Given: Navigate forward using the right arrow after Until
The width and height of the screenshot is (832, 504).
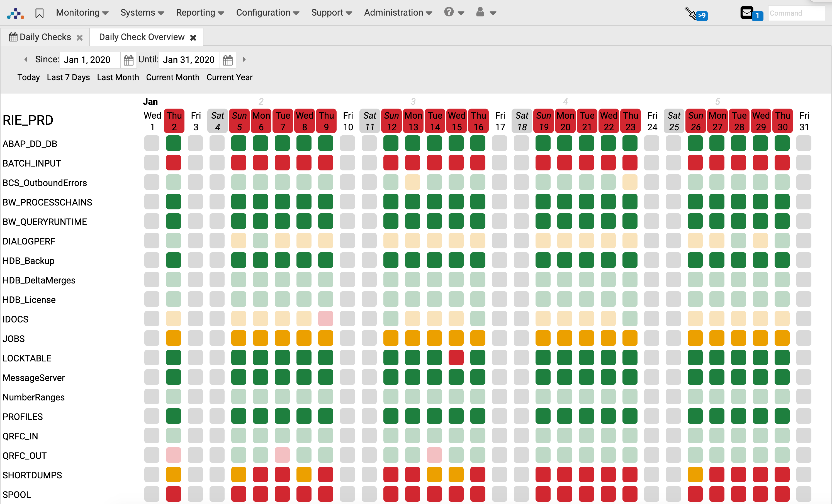Looking at the screenshot, I should point(244,59).
